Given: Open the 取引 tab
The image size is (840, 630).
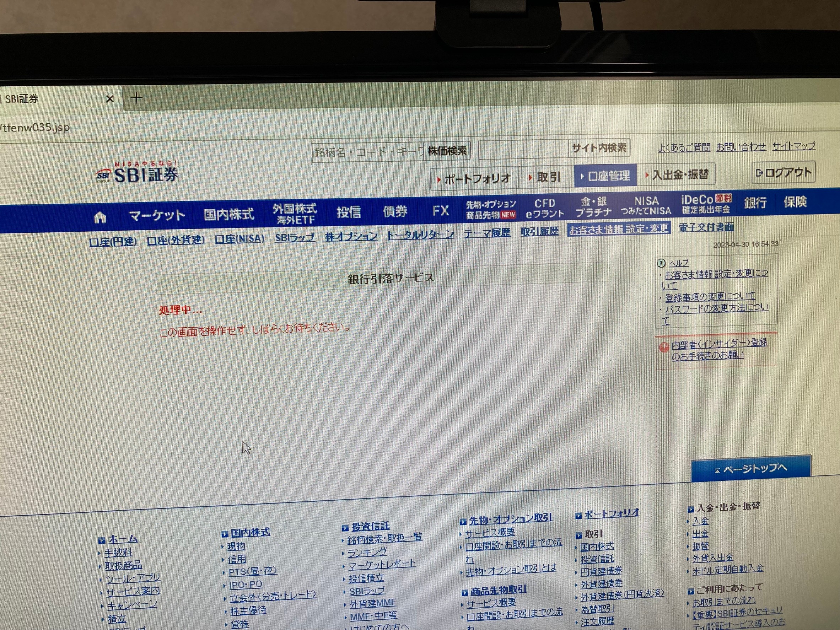Looking at the screenshot, I should (546, 177).
